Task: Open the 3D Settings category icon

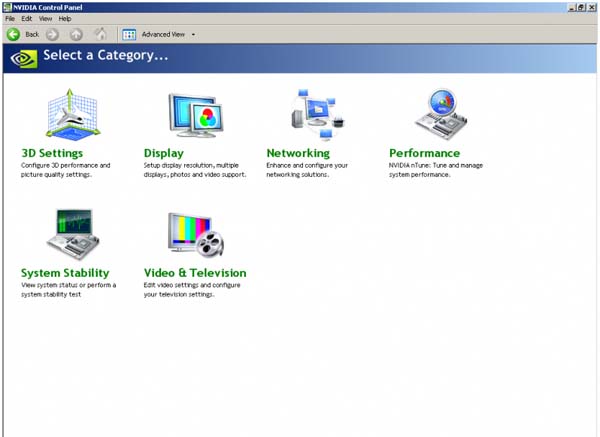Action: 73,114
